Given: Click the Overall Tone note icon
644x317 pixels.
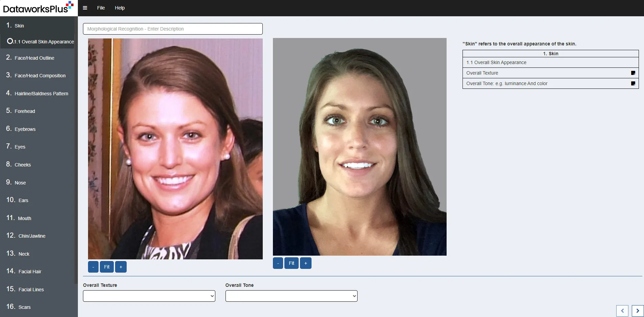Looking at the screenshot, I should pos(633,83).
